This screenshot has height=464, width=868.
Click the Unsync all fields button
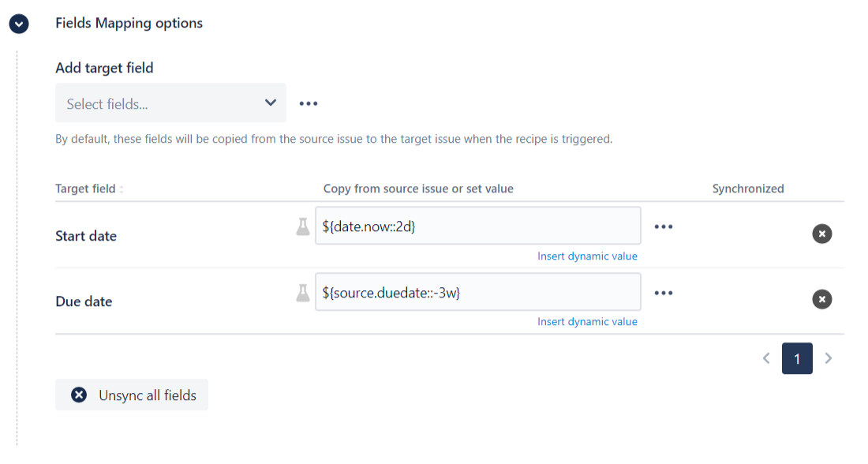click(x=132, y=395)
